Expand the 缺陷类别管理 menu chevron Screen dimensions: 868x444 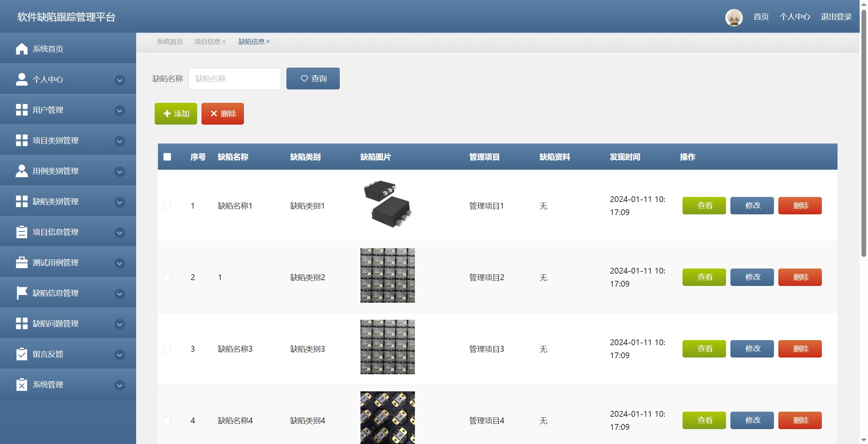pyautogui.click(x=119, y=202)
